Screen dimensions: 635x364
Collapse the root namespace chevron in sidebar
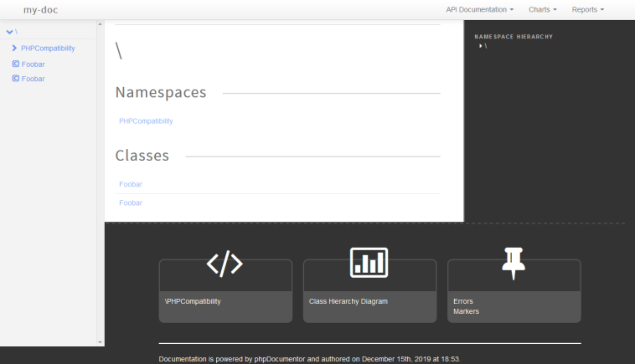(10, 32)
